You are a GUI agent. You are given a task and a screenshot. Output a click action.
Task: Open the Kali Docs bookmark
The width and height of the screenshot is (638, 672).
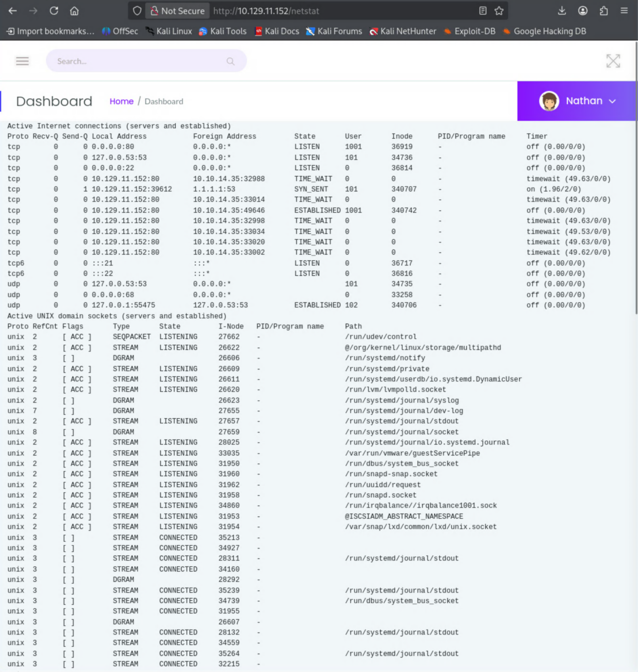pos(277,31)
